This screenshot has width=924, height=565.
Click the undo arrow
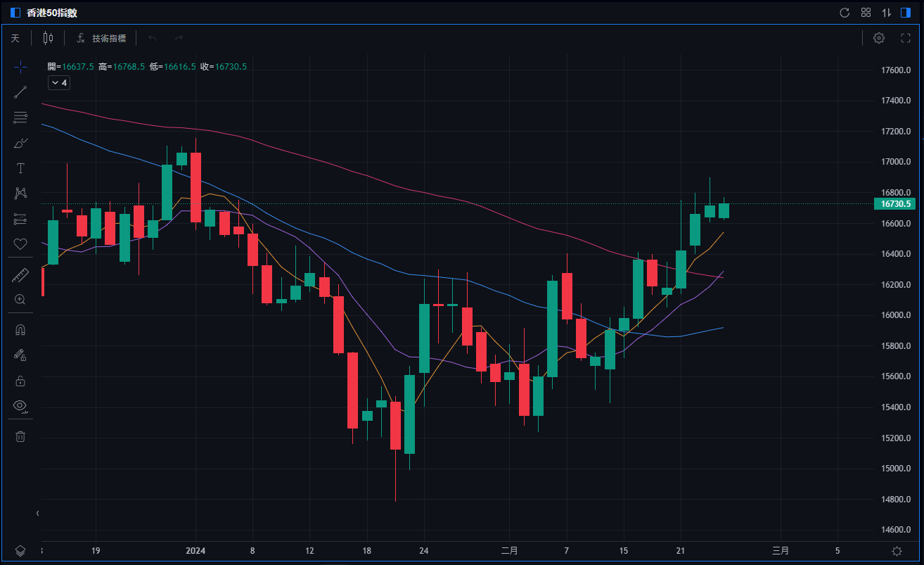tap(153, 38)
